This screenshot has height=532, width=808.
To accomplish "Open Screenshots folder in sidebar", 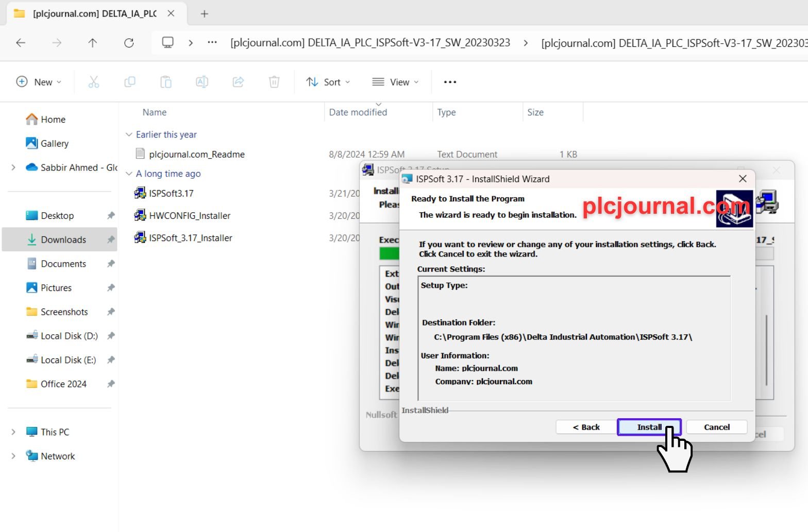I will (x=64, y=312).
